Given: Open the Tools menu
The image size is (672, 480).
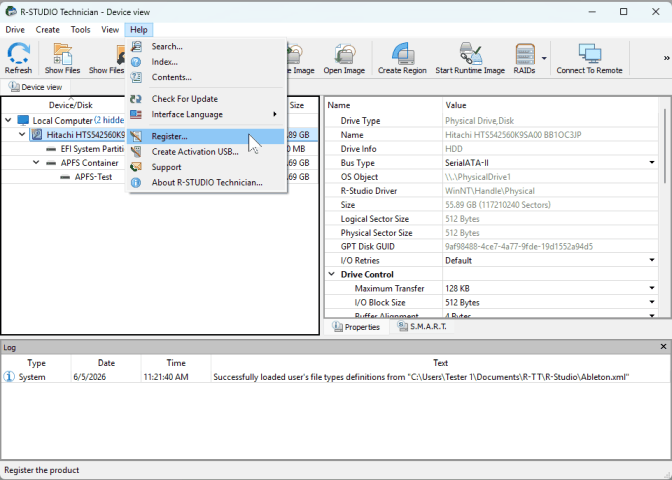Looking at the screenshot, I should (x=81, y=30).
